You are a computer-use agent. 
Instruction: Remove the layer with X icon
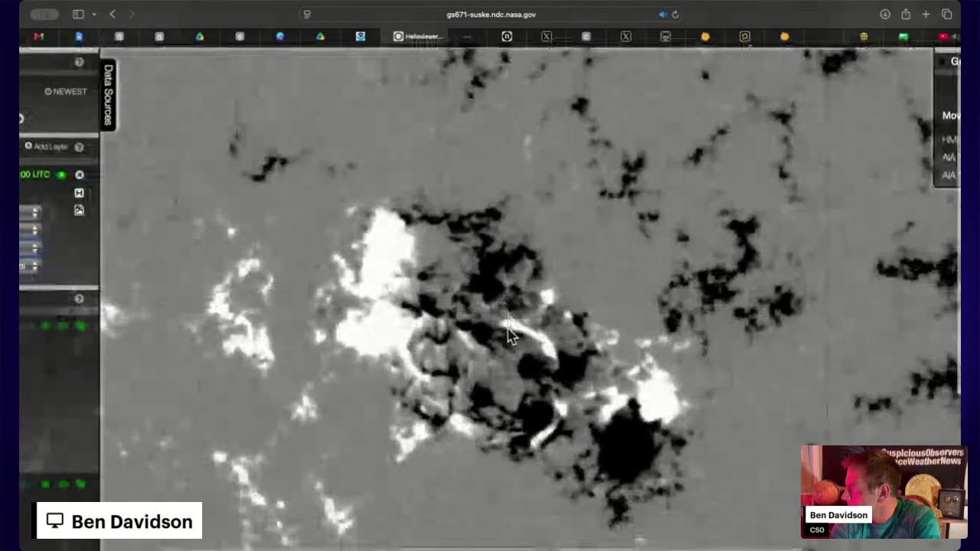click(79, 174)
